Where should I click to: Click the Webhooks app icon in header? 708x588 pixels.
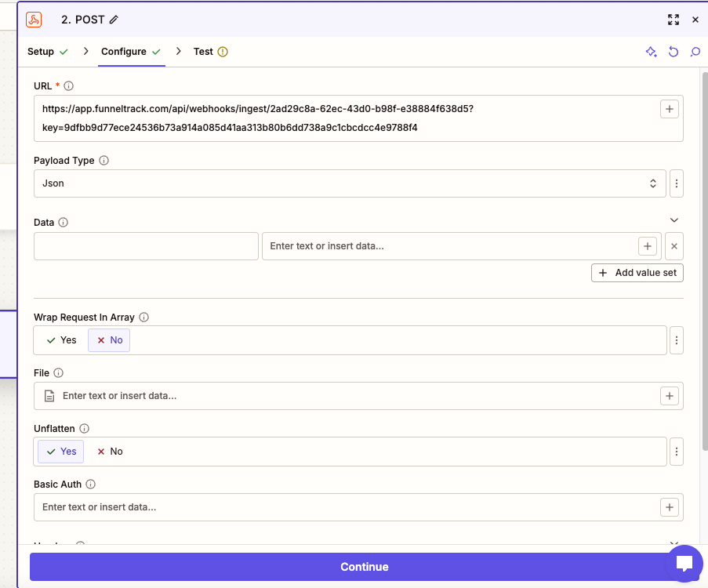tap(34, 20)
